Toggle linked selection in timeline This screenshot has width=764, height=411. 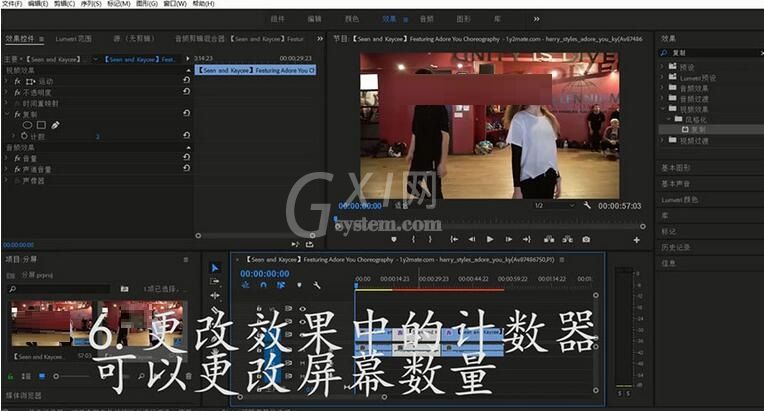[281, 285]
